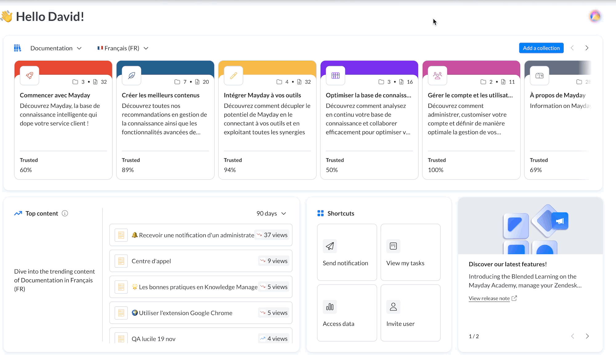Click the pencil icon on Intégrer Mayday card
616x364 pixels.
point(233,75)
